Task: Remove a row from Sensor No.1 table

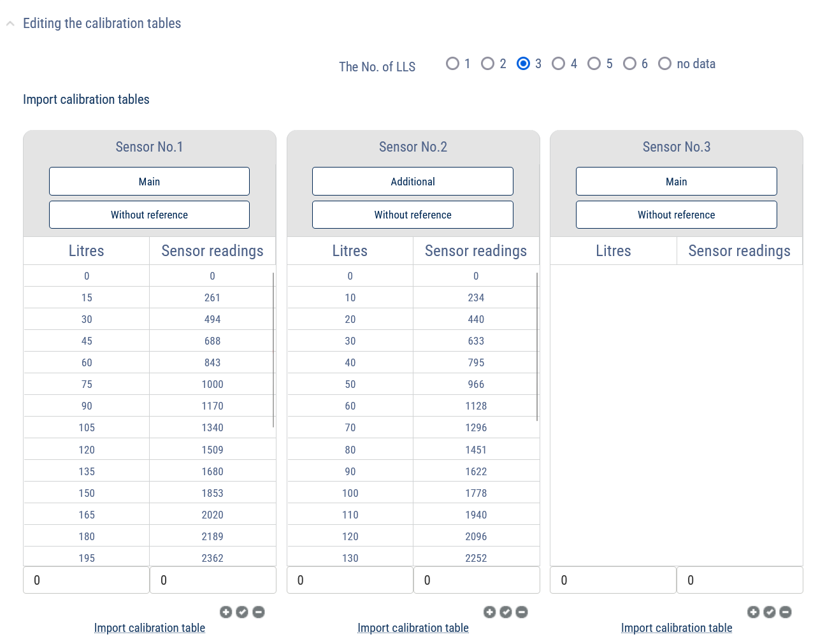Action: click(x=259, y=612)
